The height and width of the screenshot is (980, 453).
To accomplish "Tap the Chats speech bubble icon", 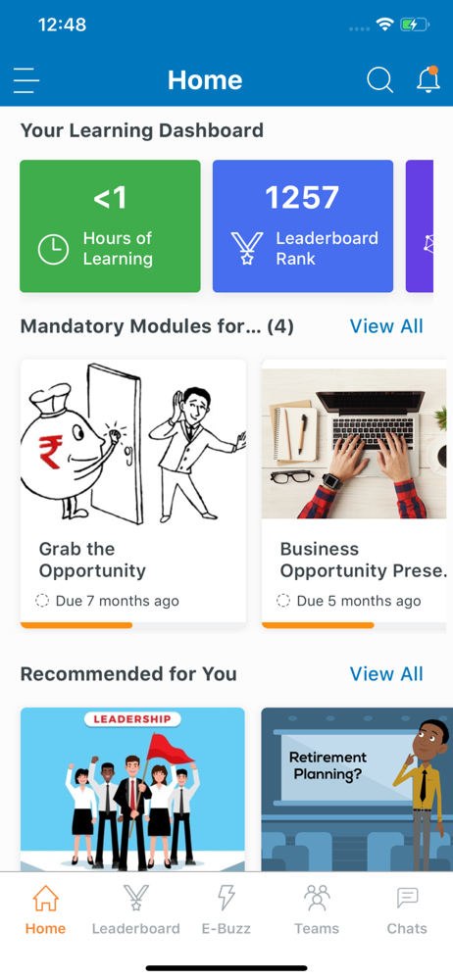I will pyautogui.click(x=407, y=898).
